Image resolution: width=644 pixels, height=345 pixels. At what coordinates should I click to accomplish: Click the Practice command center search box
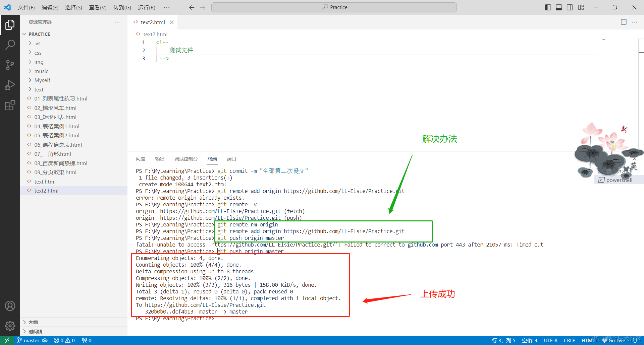[x=334, y=7]
